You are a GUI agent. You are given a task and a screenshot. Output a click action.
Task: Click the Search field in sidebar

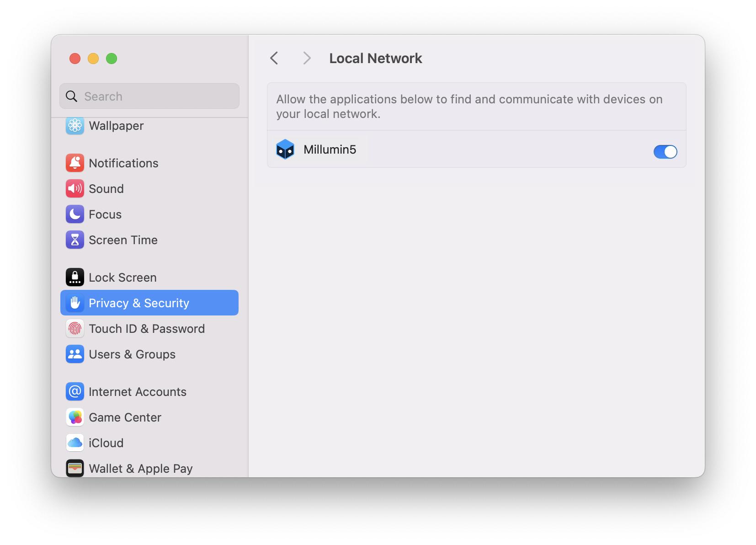click(155, 96)
